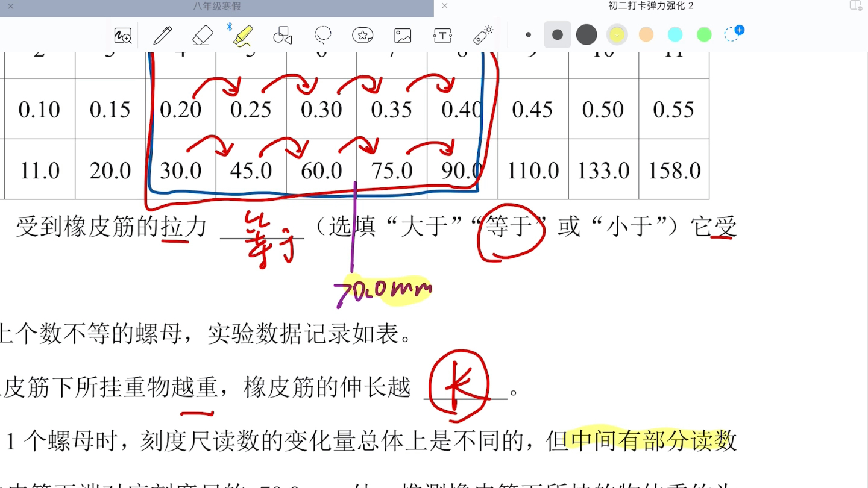The width and height of the screenshot is (868, 488).
Task: Click the table cell 0.15
Action: tap(110, 110)
